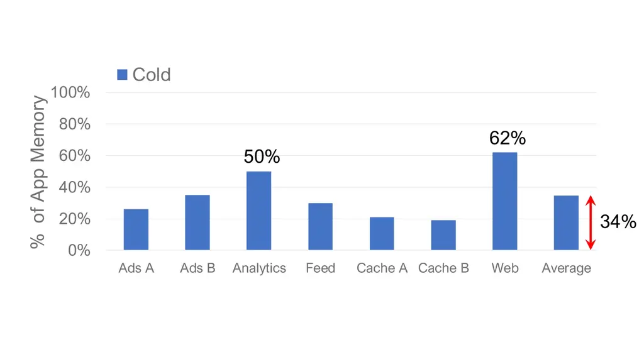Click the 100% y-axis tick label
644x362 pixels.
coord(70,93)
